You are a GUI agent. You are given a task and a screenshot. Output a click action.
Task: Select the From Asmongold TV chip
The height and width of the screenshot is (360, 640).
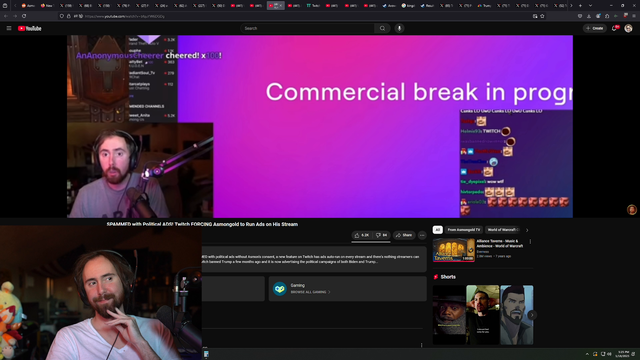[464, 230]
